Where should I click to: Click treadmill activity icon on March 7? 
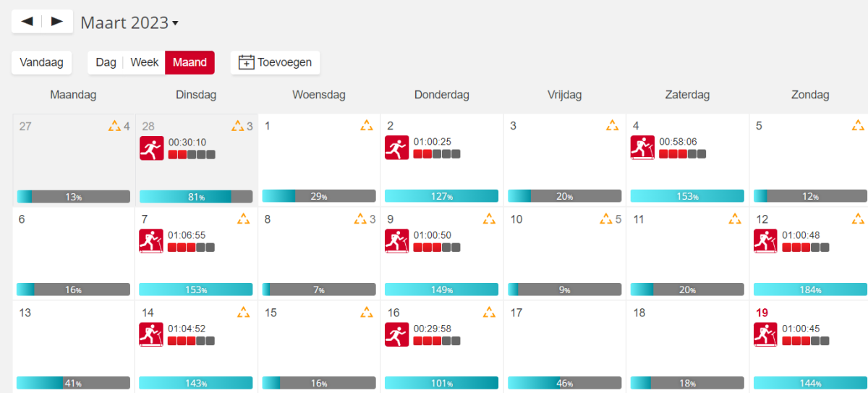click(151, 241)
